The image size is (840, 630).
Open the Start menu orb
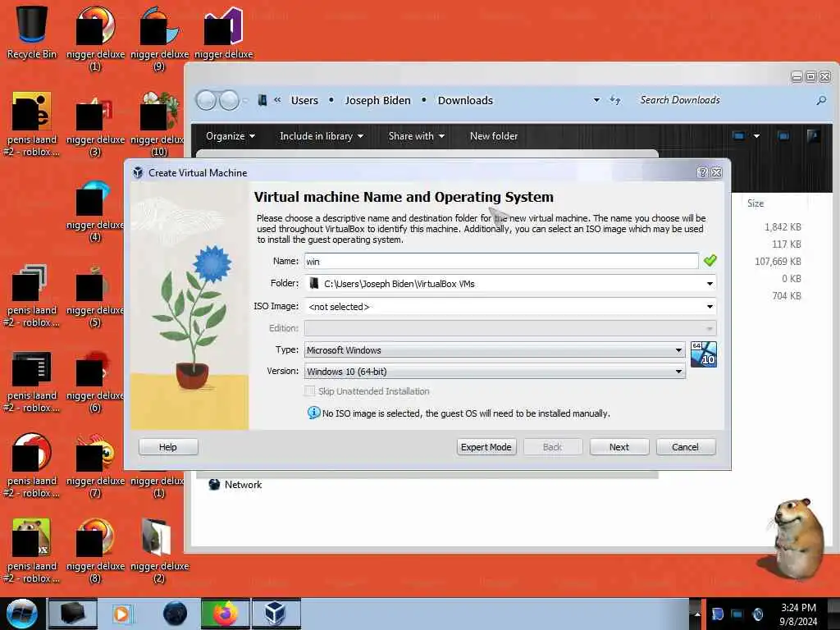pyautogui.click(x=22, y=614)
